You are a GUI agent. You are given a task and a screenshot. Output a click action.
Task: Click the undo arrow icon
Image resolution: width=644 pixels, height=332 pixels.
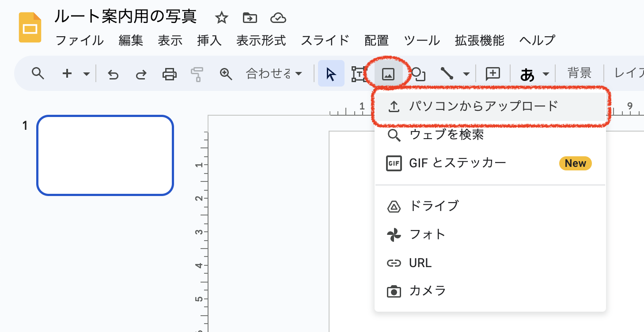click(x=114, y=74)
